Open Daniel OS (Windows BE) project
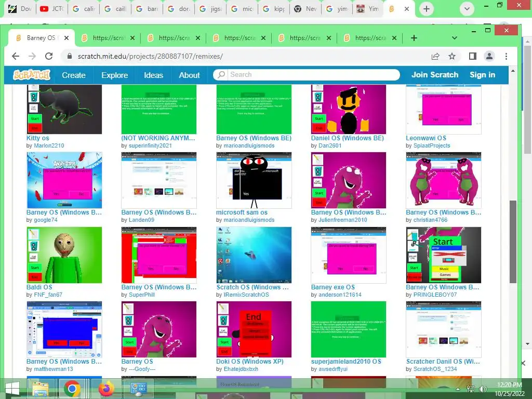Image resolution: width=532 pixels, height=399 pixels. click(x=348, y=138)
